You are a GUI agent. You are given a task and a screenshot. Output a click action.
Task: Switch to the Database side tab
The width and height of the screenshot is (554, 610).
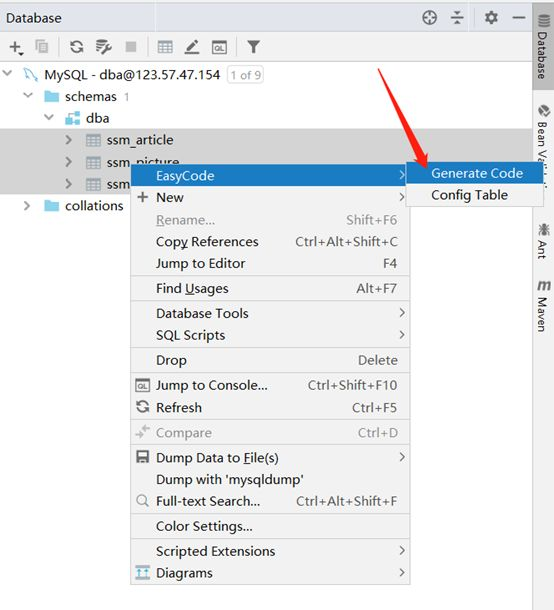pyautogui.click(x=543, y=47)
